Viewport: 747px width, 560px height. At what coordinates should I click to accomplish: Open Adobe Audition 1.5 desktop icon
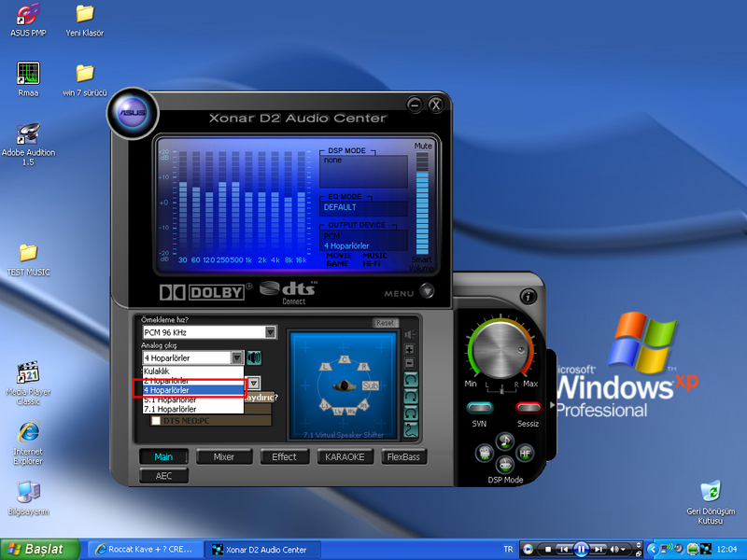coord(28,145)
